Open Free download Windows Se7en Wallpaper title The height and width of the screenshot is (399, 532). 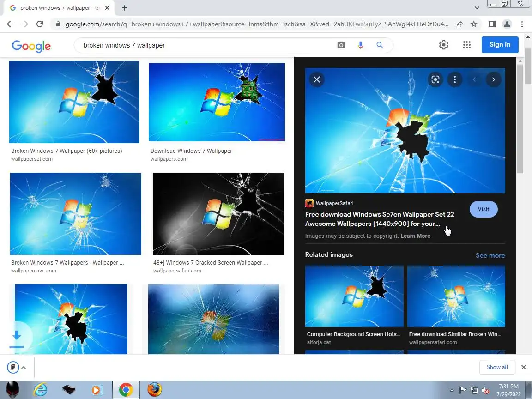click(x=379, y=219)
